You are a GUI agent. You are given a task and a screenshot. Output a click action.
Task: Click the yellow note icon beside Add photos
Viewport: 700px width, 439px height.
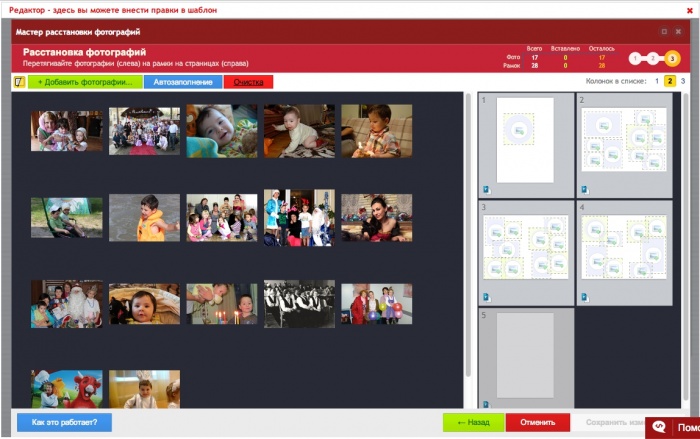pyautogui.click(x=19, y=82)
